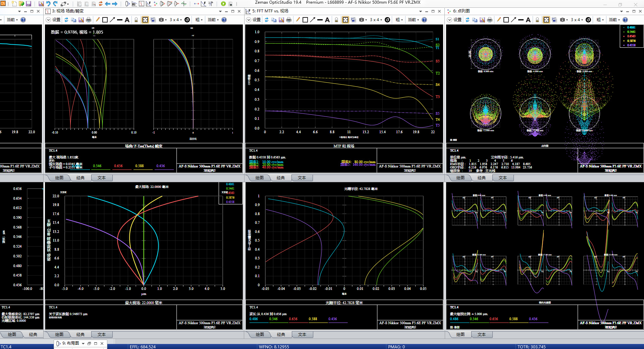Select pencil annotation tool in window 3

click(98, 20)
